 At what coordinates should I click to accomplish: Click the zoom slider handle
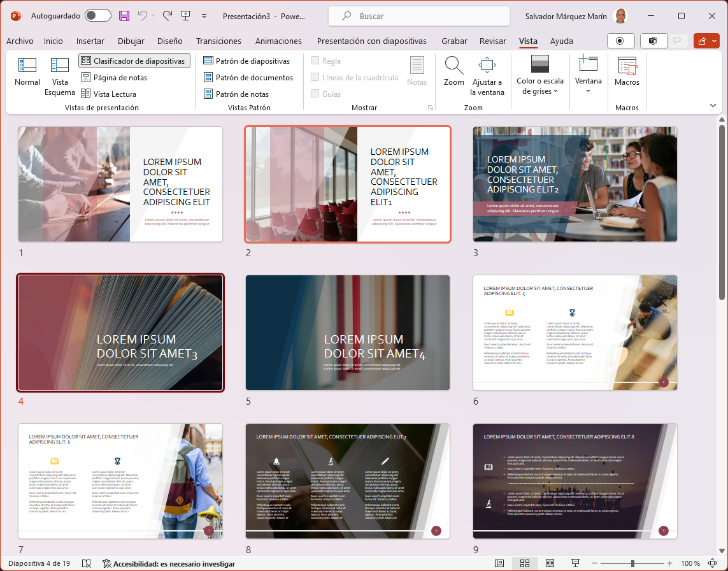pos(632,563)
